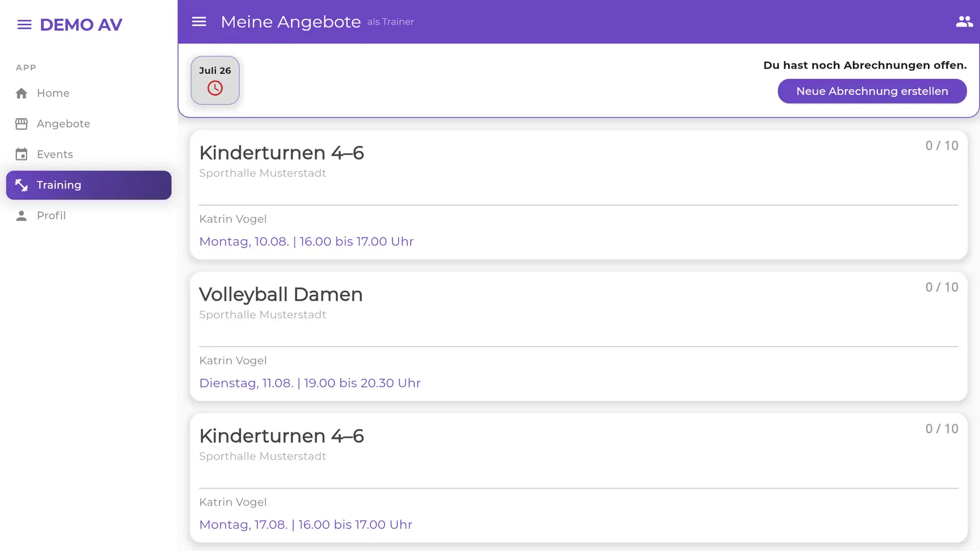The image size is (980, 551).
Task: Click the sidebar hamburger icon beside DEMO AV
Action: [x=24, y=24]
